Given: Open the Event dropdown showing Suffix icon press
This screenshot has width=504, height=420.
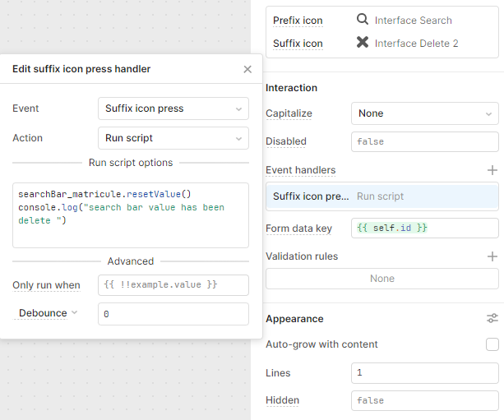Looking at the screenshot, I should (173, 108).
